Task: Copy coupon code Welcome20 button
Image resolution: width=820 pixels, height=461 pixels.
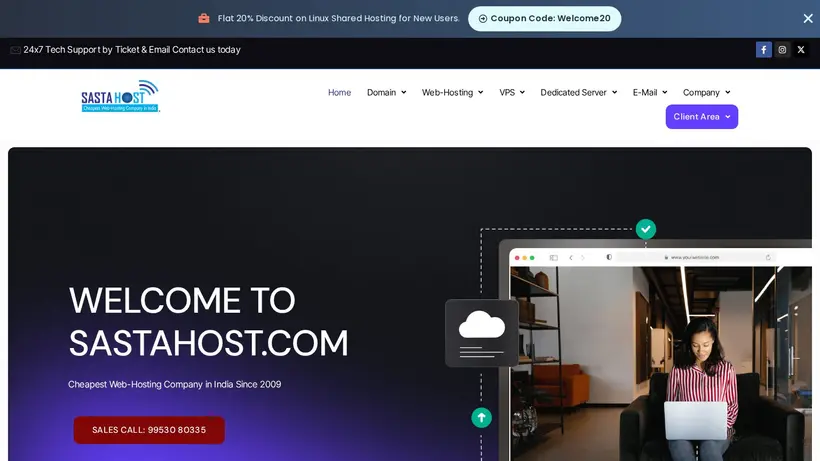Action: pos(544,18)
